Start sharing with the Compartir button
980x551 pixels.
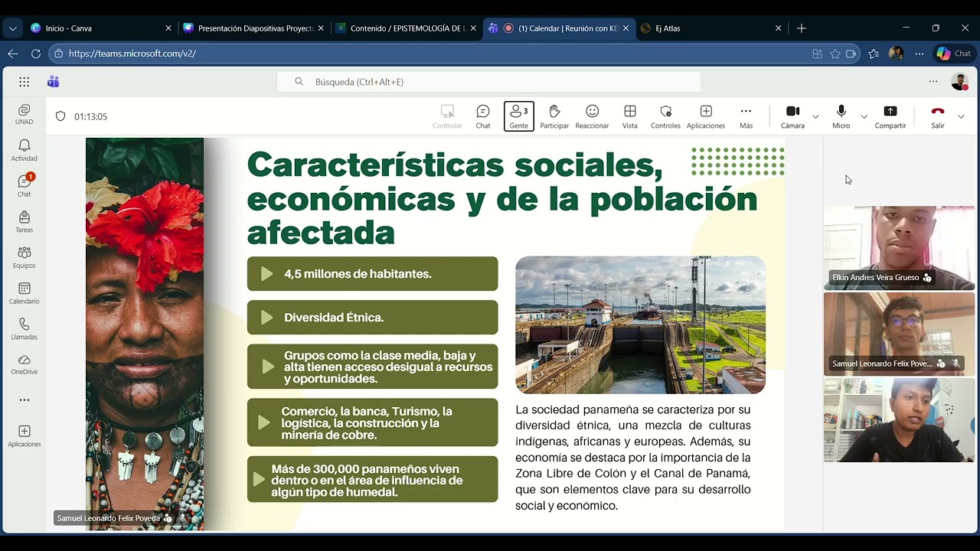point(890,116)
